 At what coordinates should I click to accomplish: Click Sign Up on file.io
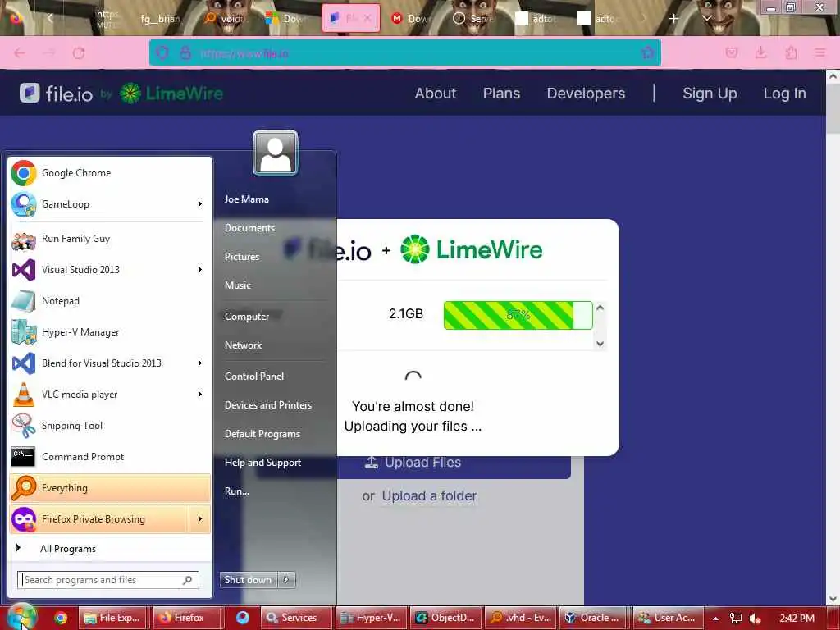tap(710, 94)
